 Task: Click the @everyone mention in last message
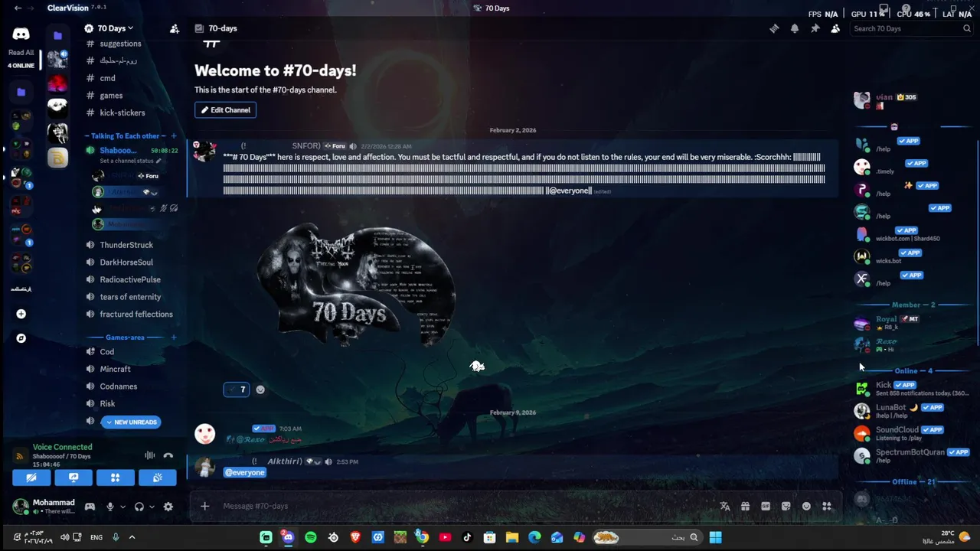coord(244,472)
